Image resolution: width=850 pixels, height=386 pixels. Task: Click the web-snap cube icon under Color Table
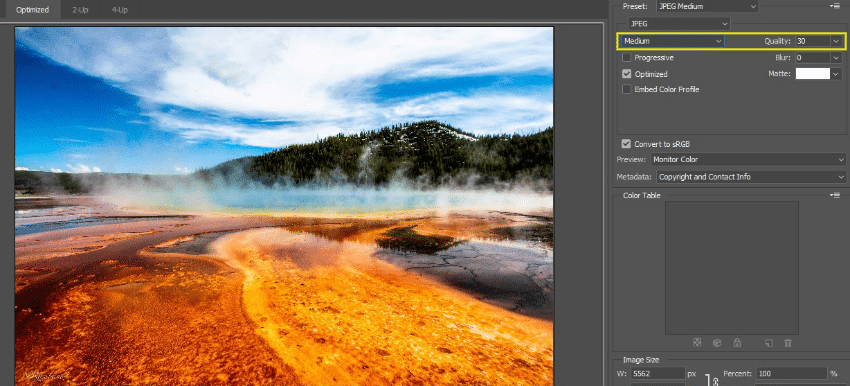(x=717, y=343)
